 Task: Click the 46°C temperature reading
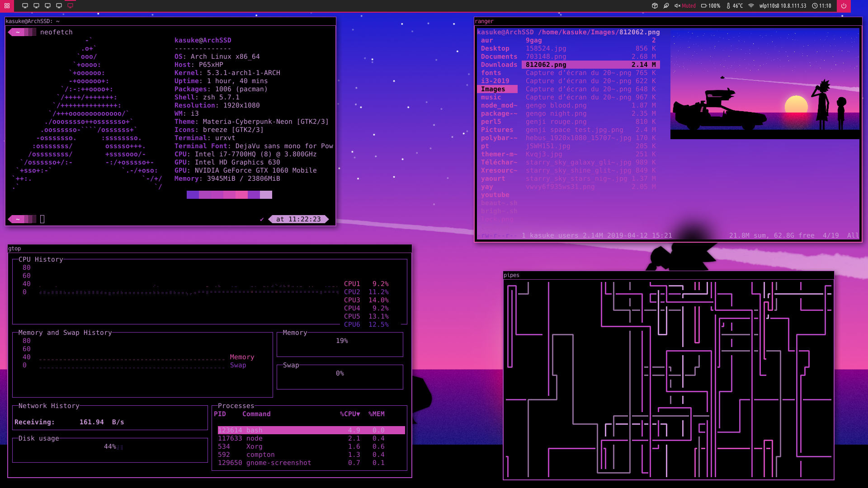[738, 6]
